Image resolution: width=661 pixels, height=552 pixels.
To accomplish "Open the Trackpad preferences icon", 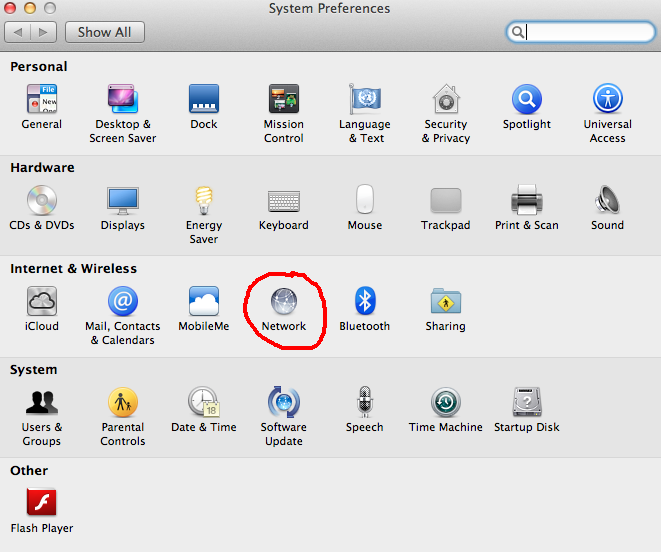I will click(x=446, y=200).
